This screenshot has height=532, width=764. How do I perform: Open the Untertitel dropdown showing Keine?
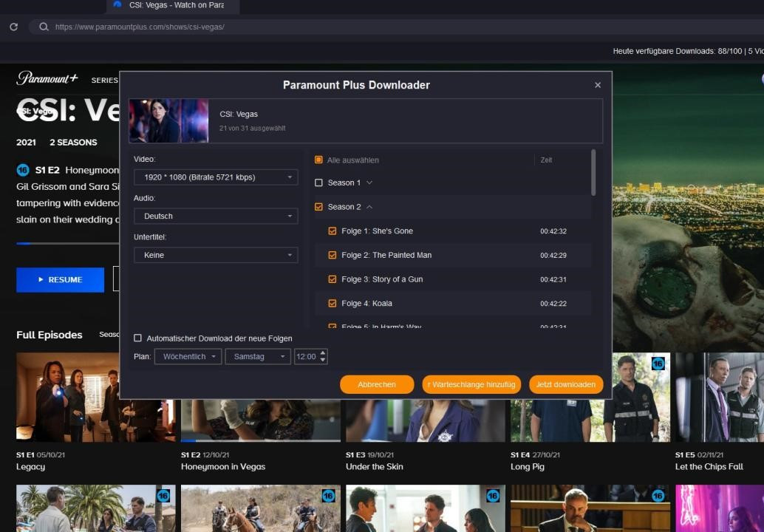point(216,255)
